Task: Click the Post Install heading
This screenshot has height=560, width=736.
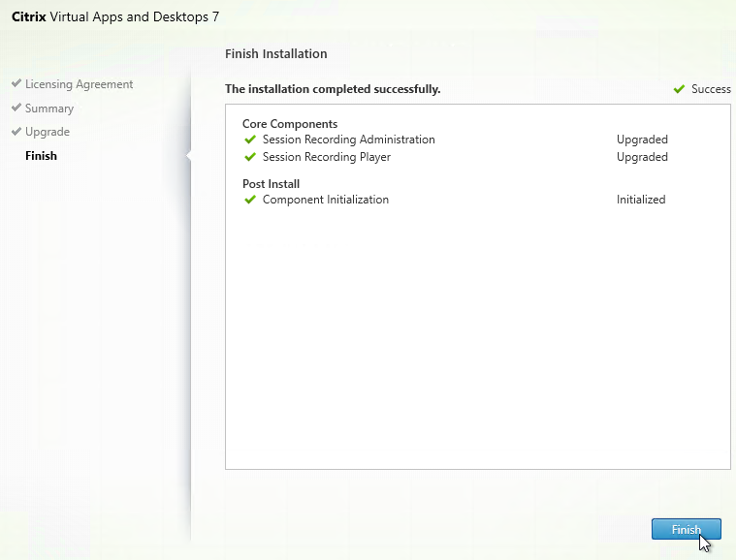Action: tap(271, 184)
